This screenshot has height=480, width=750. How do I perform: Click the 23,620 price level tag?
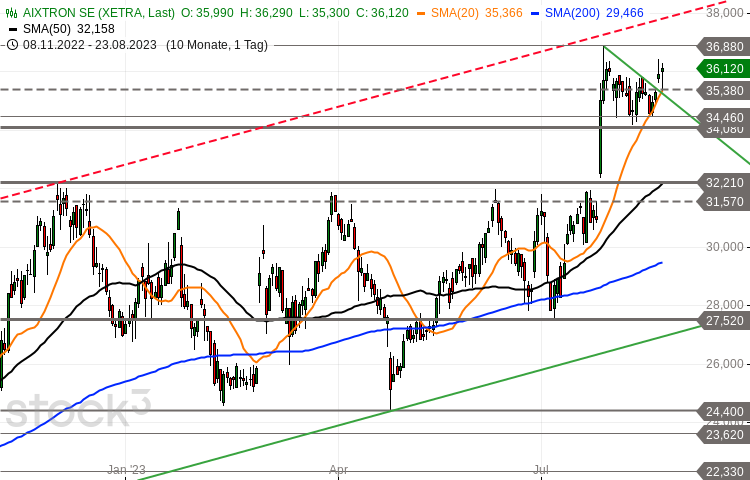(x=723, y=435)
